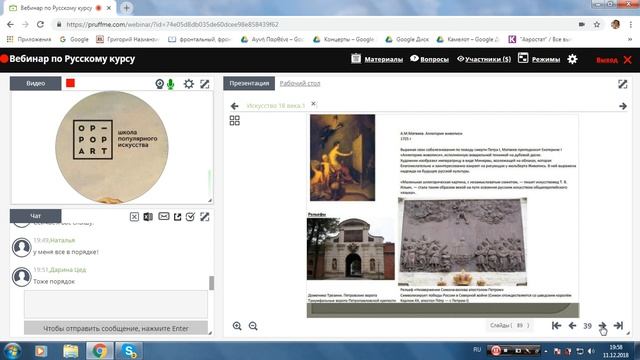Zoom out of the slide
Image resolution: width=640 pixels, height=360 pixels.
pos(253,326)
